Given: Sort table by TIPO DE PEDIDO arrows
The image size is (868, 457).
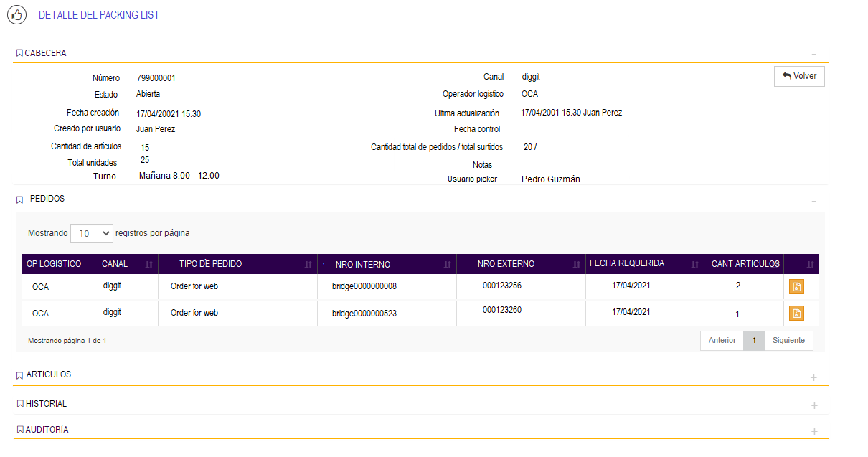Looking at the screenshot, I should click(308, 265).
